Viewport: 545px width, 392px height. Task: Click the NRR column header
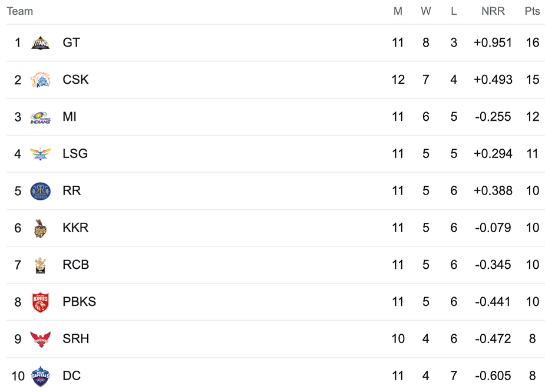493,11
